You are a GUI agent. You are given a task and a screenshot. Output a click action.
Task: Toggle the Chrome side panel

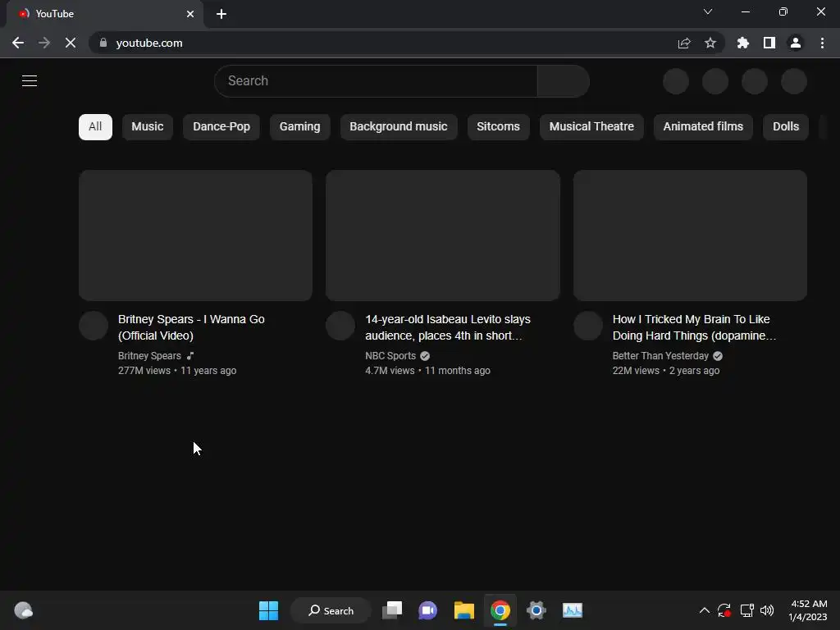769,43
